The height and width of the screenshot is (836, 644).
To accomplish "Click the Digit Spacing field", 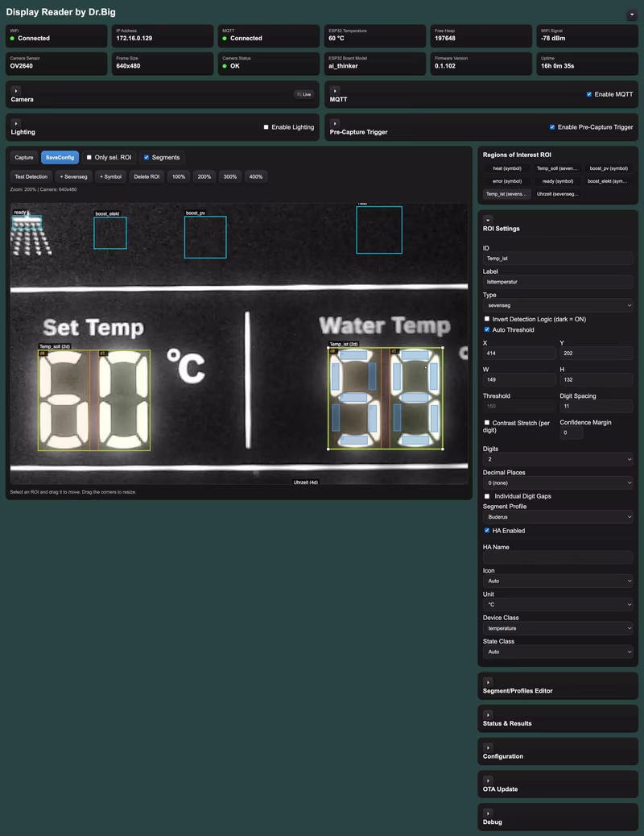I will coord(596,406).
